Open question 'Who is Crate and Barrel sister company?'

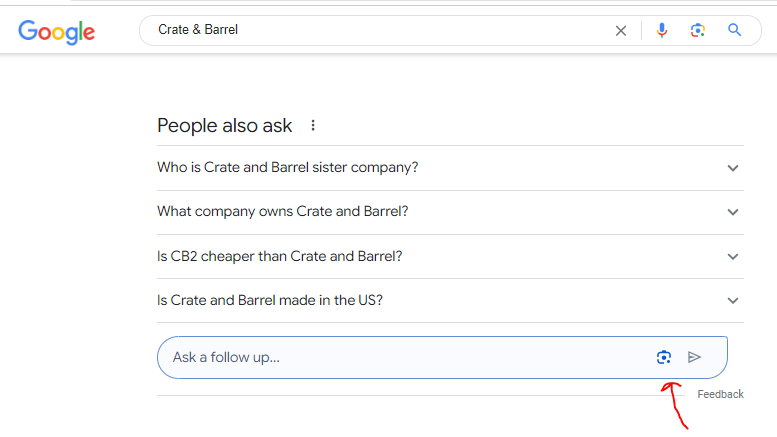(x=288, y=168)
